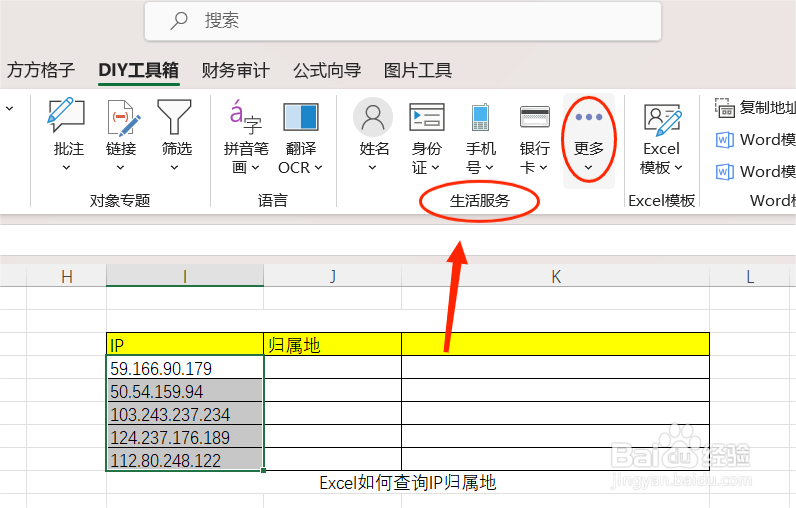
Task: Expand the 链接 dropdown arrow
Action: [120, 167]
